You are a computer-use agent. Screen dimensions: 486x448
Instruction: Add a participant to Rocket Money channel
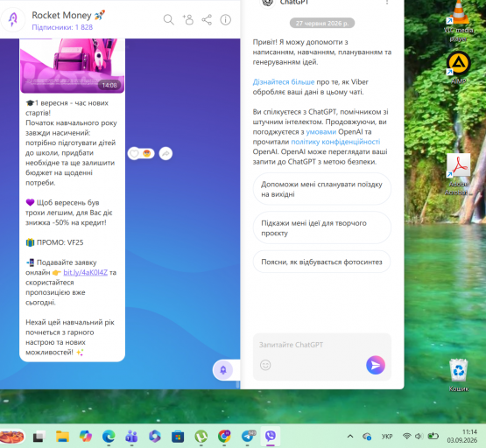point(187,20)
